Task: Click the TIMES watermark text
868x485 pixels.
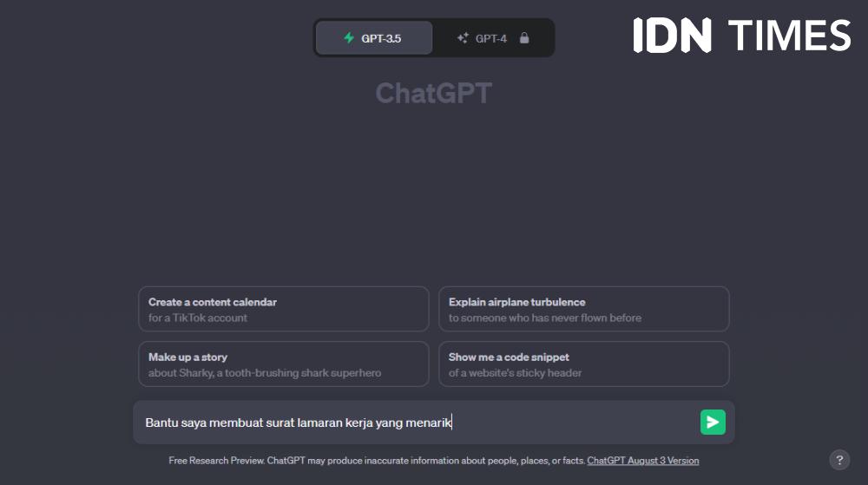Action: [789, 36]
